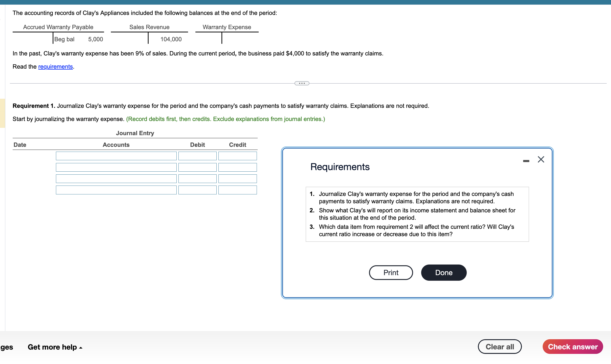Viewport: 611px width, 364px height.
Task: Click the Journal Entry table header
Action: 135,133
